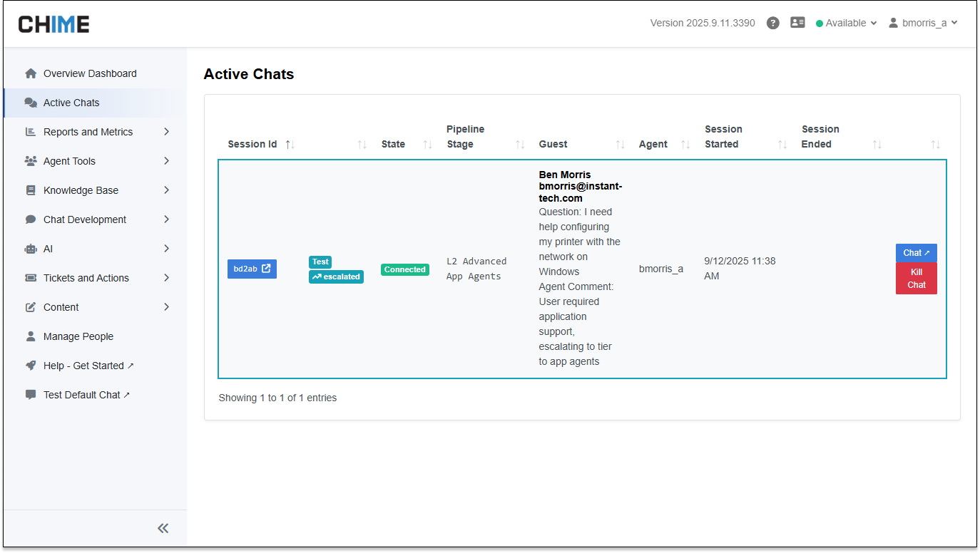Sort the unnamed tags column arrows
Screen dimensions: 980x553
click(362, 145)
